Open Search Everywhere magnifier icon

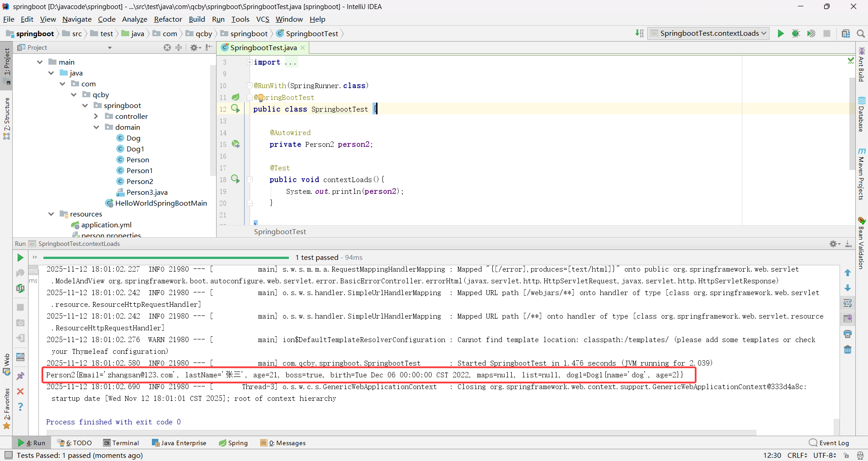coord(861,33)
